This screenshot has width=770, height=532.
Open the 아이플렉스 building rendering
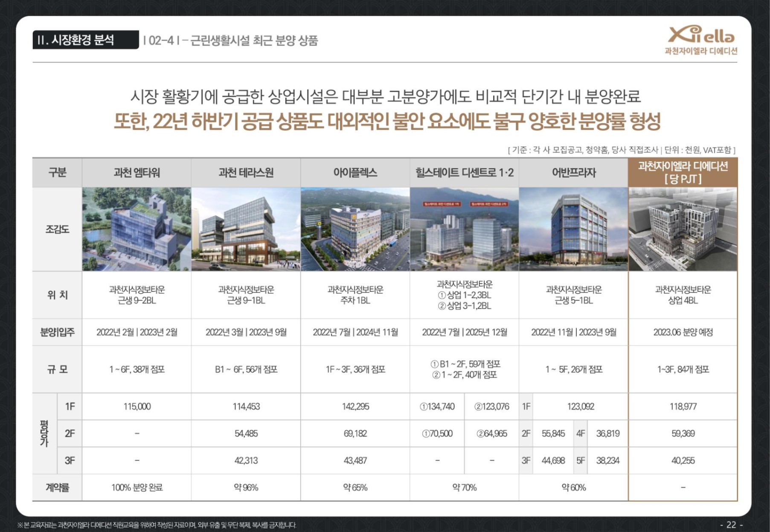tap(355, 229)
